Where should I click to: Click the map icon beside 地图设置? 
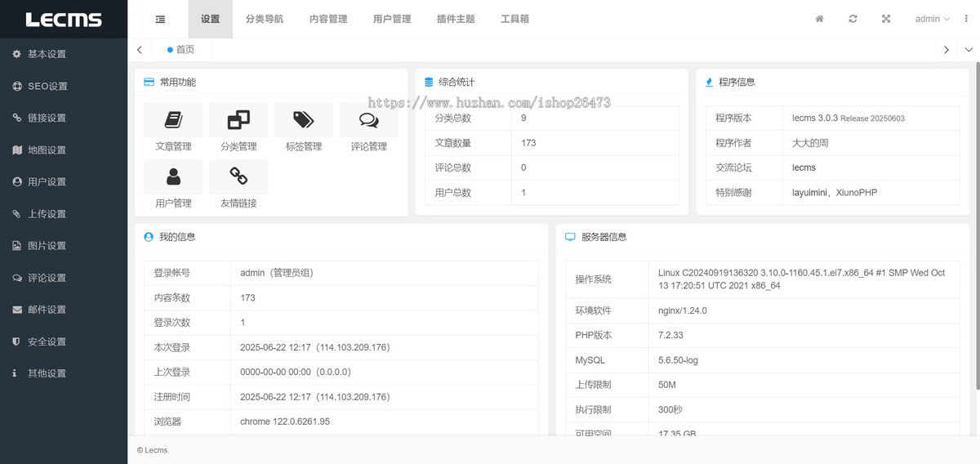tap(17, 149)
